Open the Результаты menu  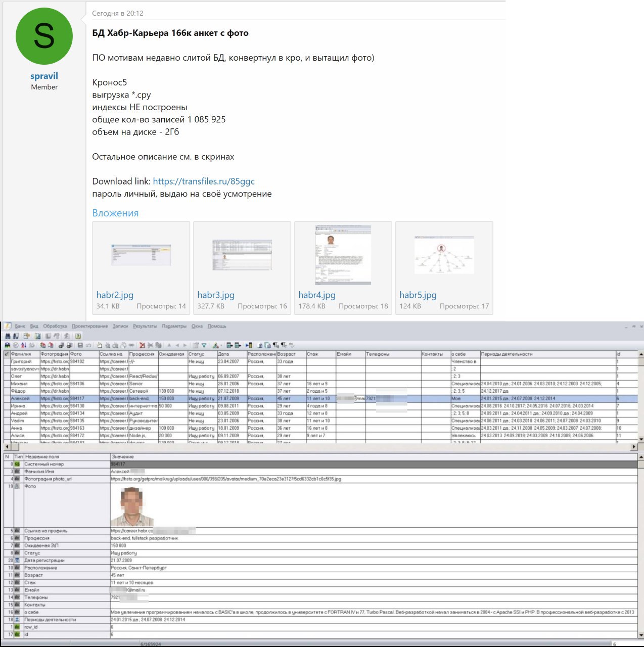pyautogui.click(x=145, y=326)
